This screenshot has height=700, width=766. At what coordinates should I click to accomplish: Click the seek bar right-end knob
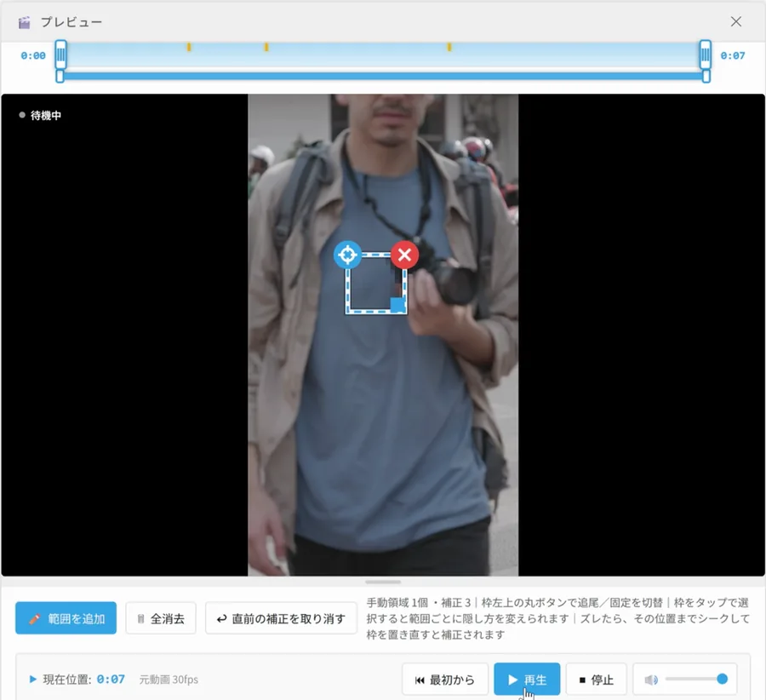[706, 77]
